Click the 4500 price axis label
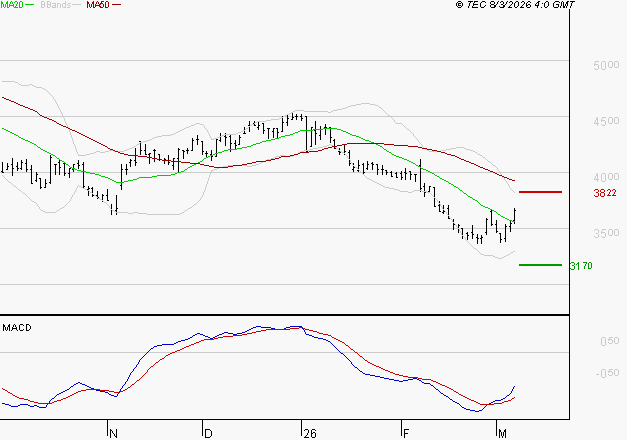The height and width of the screenshot is (440, 627). click(x=606, y=121)
